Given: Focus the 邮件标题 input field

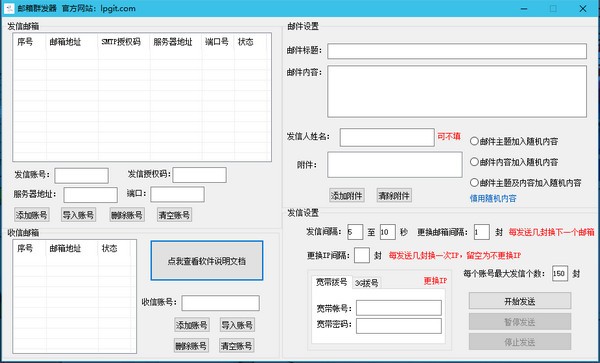Looking at the screenshot, I should tap(457, 51).
